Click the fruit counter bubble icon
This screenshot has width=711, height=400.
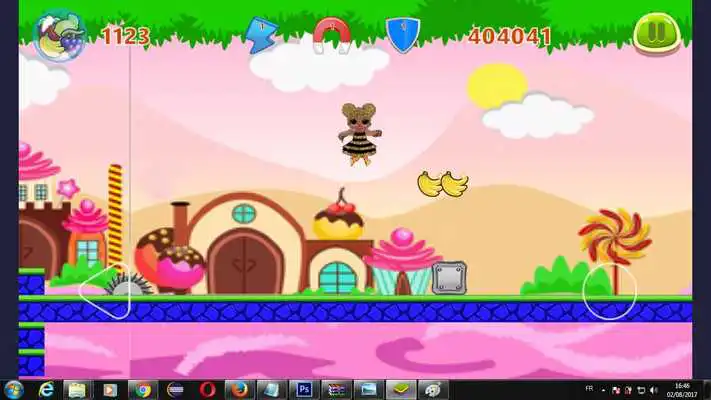click(x=61, y=35)
